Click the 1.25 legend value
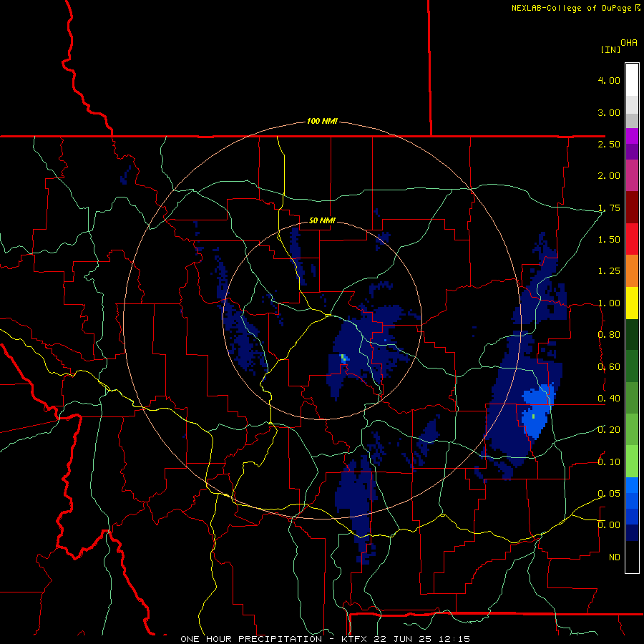 click(609, 271)
